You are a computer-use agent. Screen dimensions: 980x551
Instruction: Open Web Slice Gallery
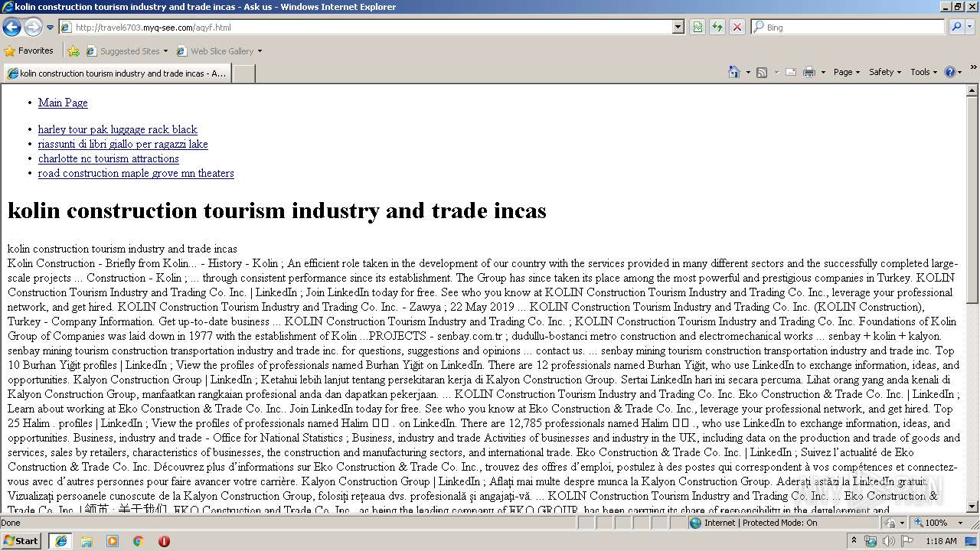tap(215, 51)
